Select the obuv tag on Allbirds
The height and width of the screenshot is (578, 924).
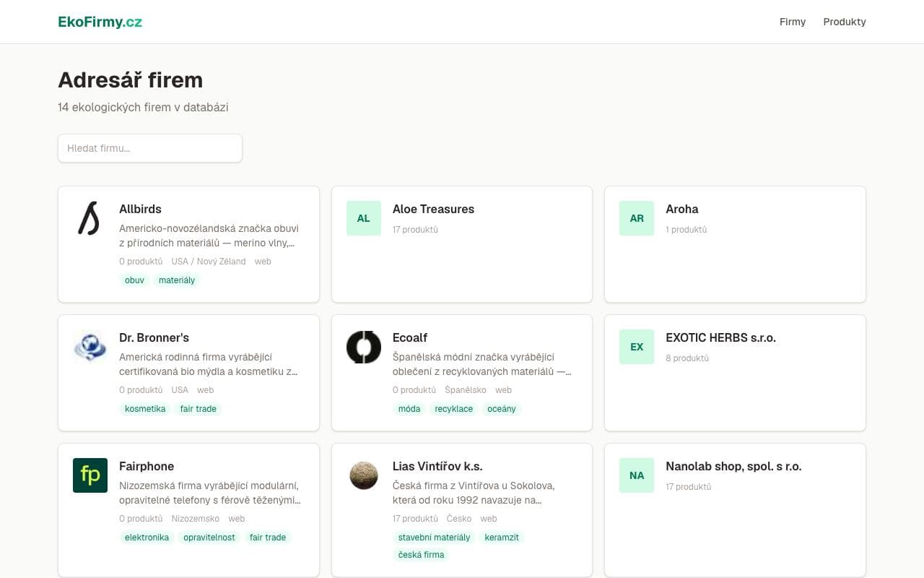(134, 280)
